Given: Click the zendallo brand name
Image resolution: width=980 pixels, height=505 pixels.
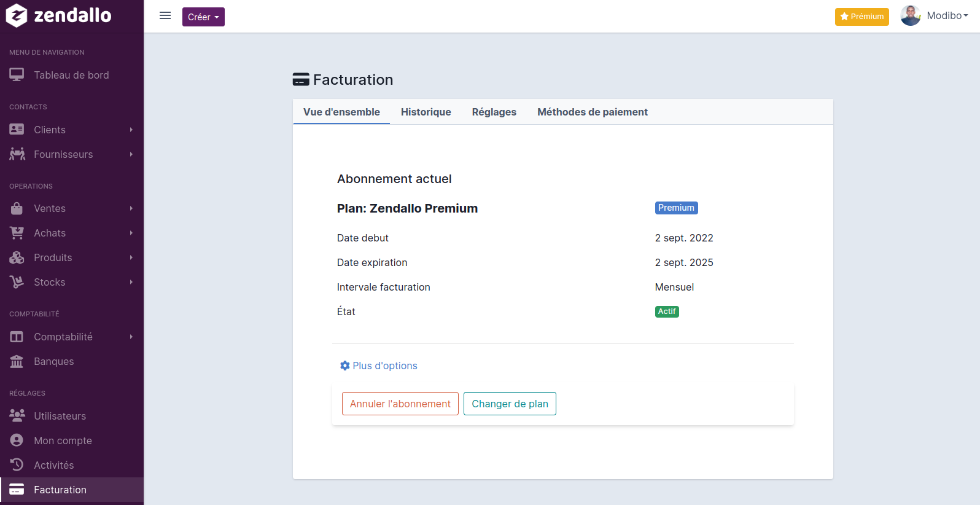Looking at the screenshot, I should (72, 15).
